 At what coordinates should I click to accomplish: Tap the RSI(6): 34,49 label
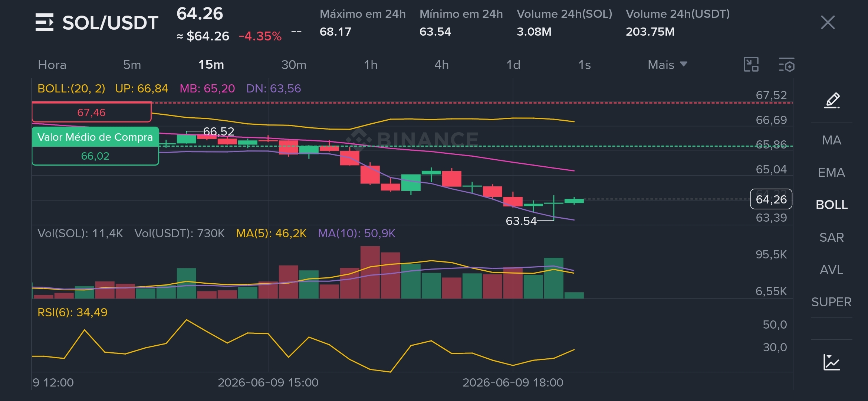pos(73,313)
